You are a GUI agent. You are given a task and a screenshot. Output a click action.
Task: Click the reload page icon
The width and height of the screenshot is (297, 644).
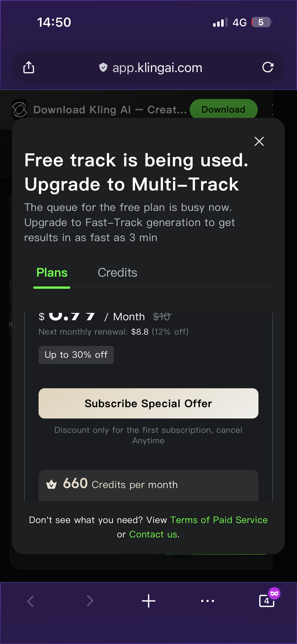point(268,67)
